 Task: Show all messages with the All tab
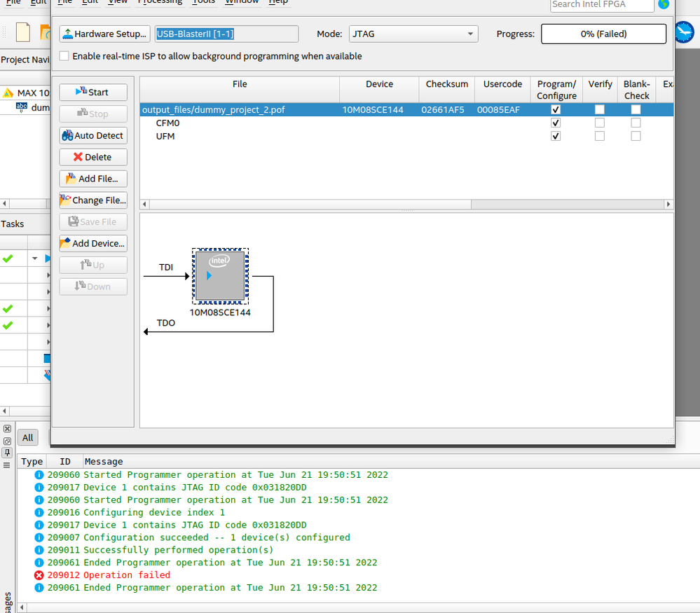[x=27, y=438]
